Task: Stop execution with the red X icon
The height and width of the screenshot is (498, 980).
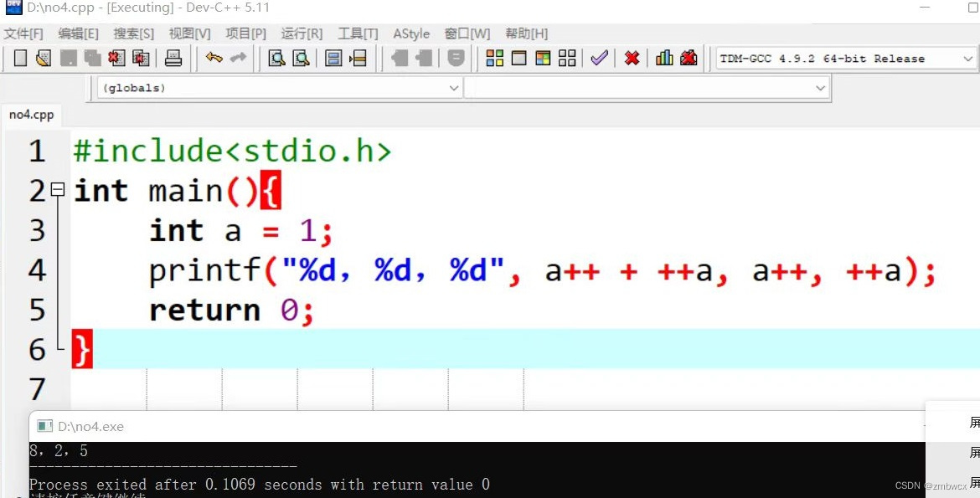Action: click(x=632, y=58)
